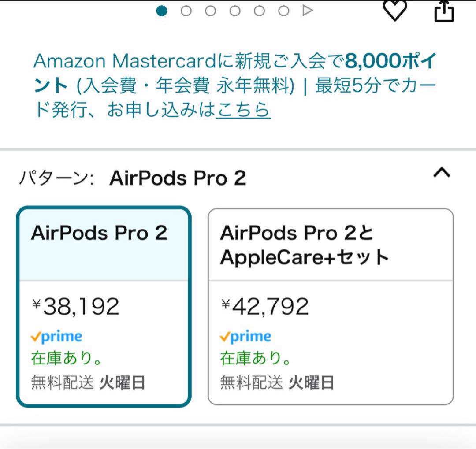The height and width of the screenshot is (449, 476).
Task: Select the sixth image carousel dot
Action: click(283, 11)
